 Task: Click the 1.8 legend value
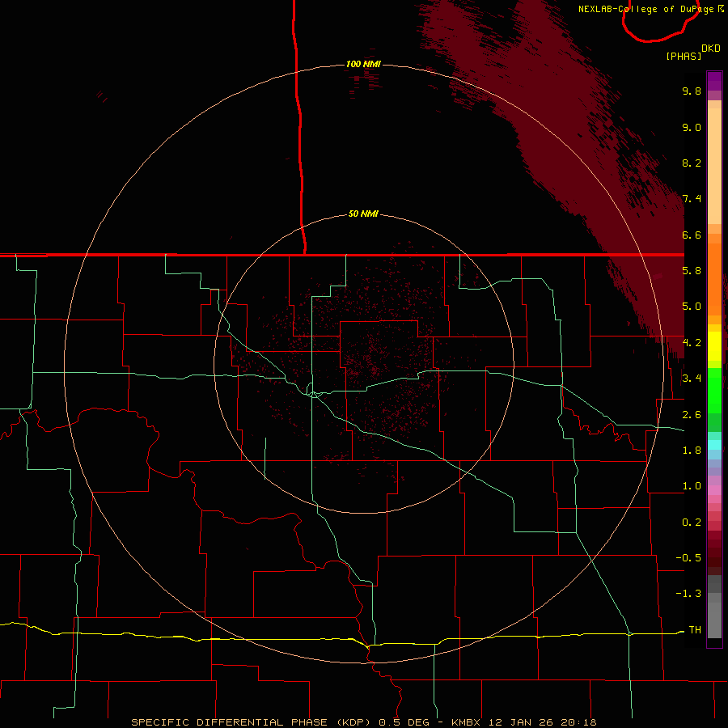[692, 451]
